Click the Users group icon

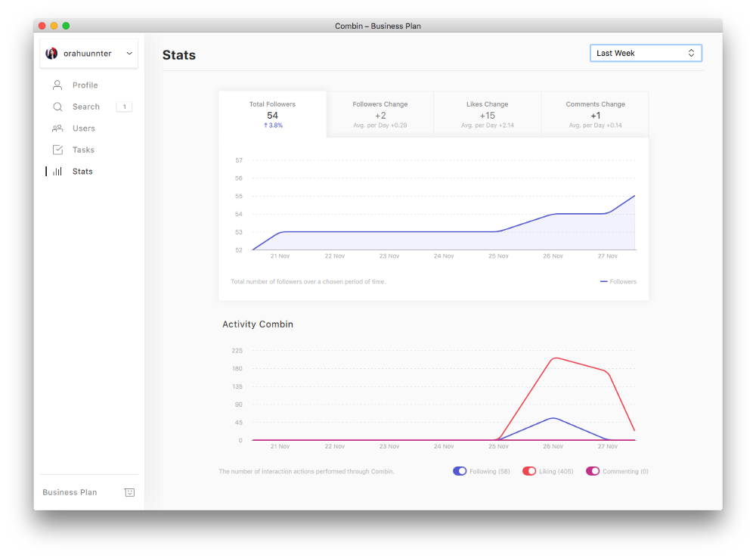coord(57,129)
